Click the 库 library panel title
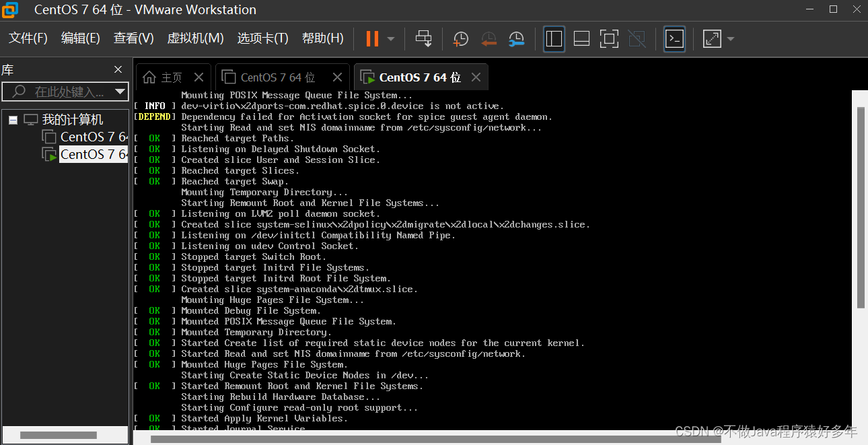Screen dimensions: 868x445 pos(7,70)
